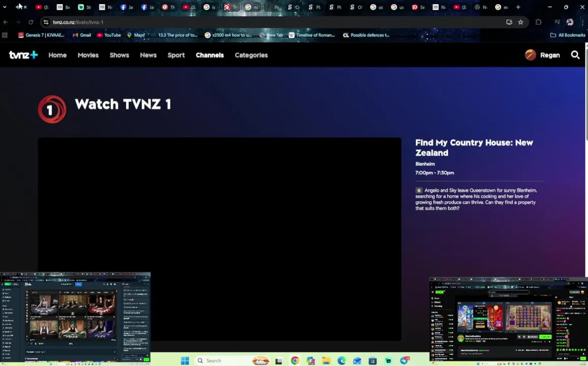
Task: Open the Categories menu
Action: tap(251, 55)
